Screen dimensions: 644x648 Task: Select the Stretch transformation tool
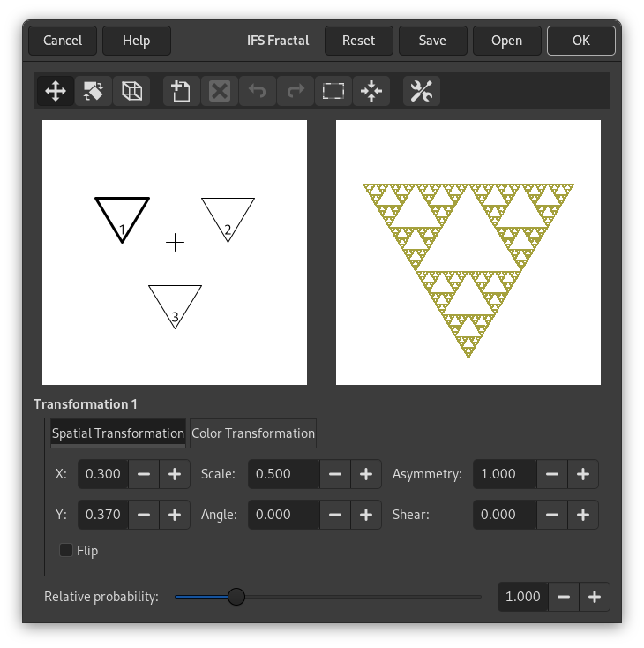click(x=131, y=91)
